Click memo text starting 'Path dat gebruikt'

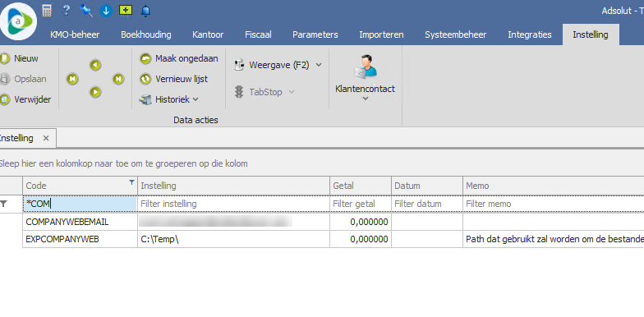pyautogui.click(x=554, y=239)
